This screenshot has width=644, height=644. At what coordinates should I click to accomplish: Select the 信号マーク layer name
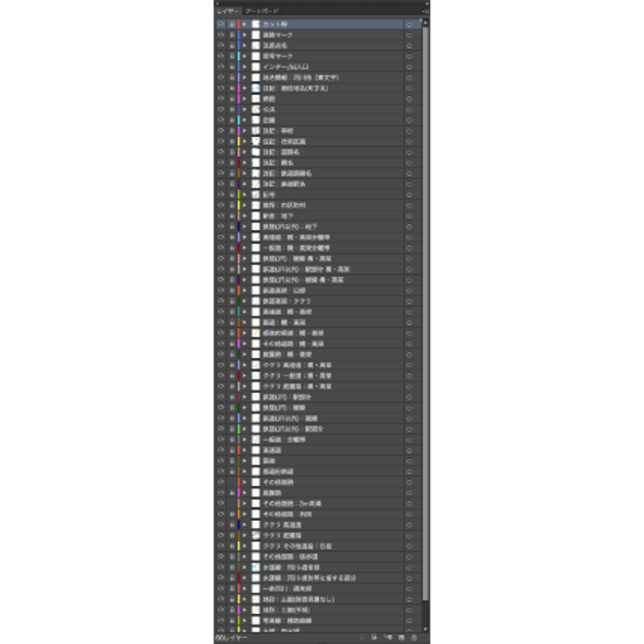tap(278, 56)
